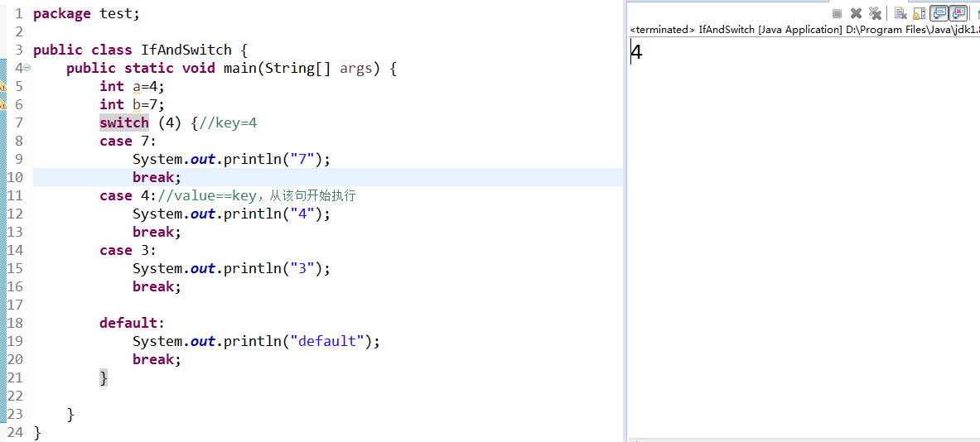Collapse the main method fold marker
980x442 pixels.
pos(27,68)
